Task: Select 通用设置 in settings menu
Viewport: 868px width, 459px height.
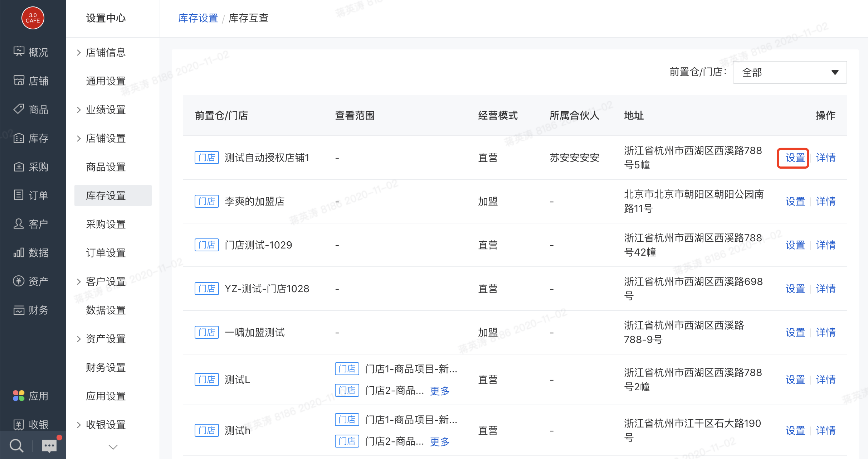Action: click(106, 81)
